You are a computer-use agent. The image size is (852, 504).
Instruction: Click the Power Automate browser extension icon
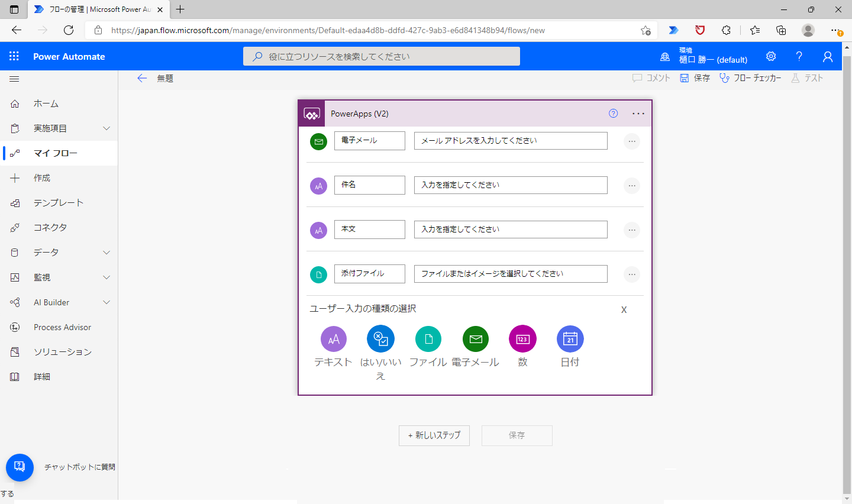click(x=673, y=30)
